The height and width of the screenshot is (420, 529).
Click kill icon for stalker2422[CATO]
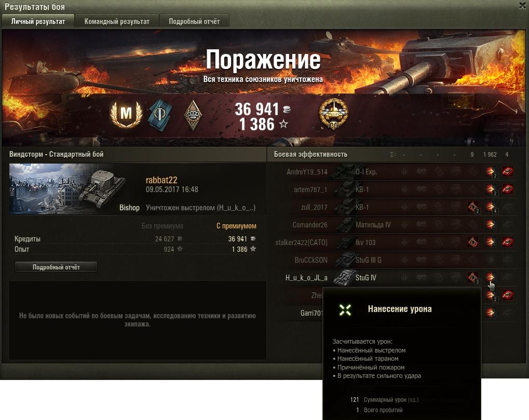507,242
